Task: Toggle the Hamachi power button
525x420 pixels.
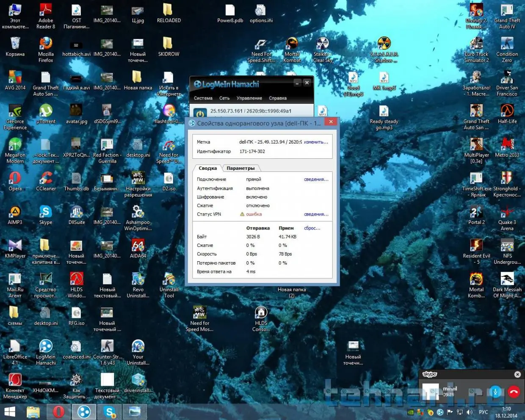Action: click(200, 113)
